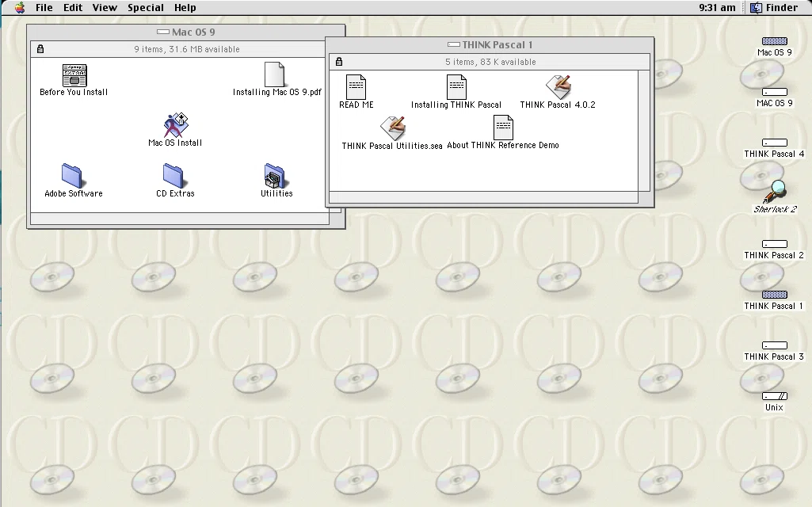Select the Utilities folder icon
This screenshot has width=812, height=507.
[x=275, y=176]
